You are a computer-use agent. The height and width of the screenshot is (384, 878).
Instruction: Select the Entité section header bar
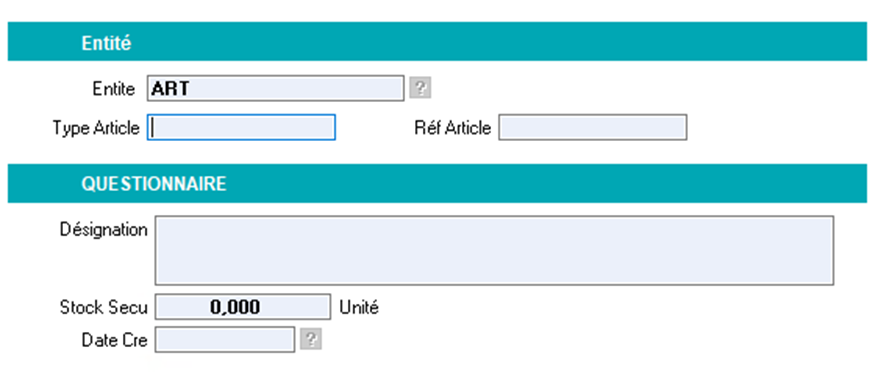tap(437, 41)
